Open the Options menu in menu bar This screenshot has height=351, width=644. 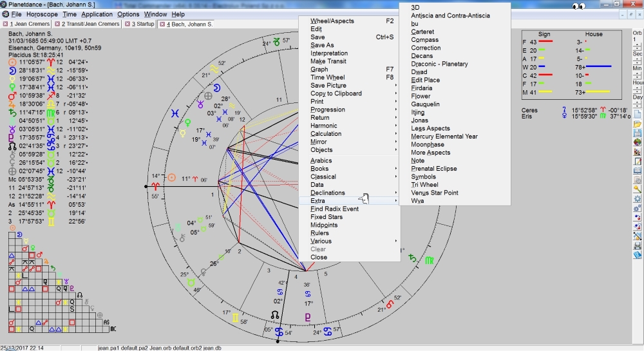pos(128,14)
